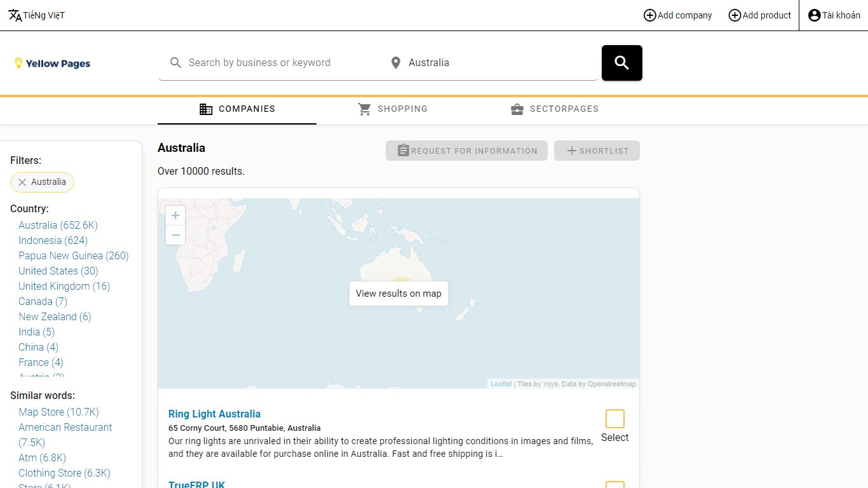This screenshot has width=868, height=488.
Task: Click the Add company plus icon
Action: coord(650,15)
